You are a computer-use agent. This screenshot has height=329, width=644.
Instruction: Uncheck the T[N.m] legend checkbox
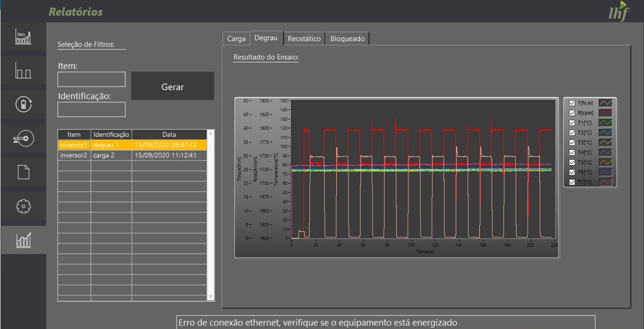[x=571, y=103]
